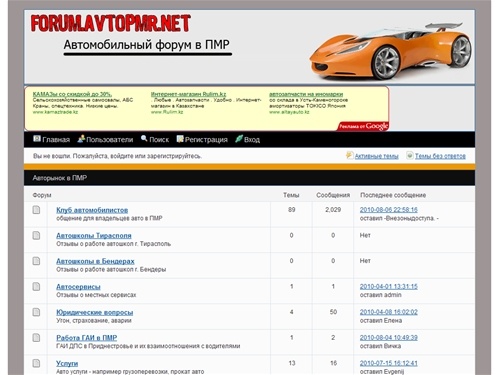Open the Темы без ответов link
This screenshot has width=500, height=375.
tap(440, 156)
